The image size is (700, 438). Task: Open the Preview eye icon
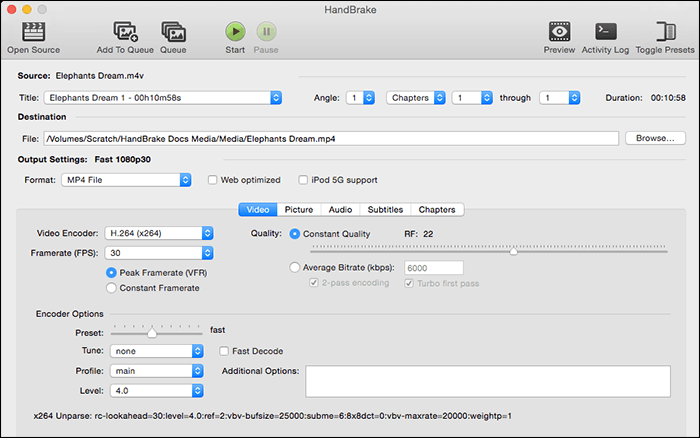[x=559, y=31]
